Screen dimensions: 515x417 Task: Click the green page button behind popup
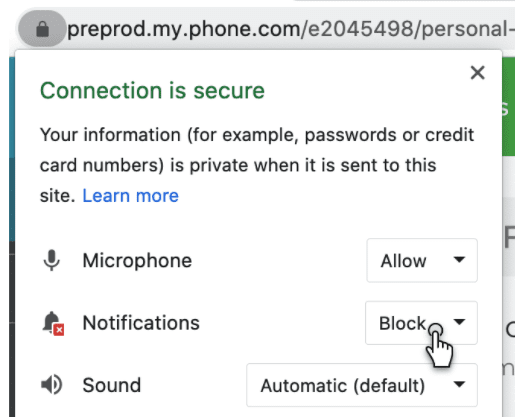pyautogui.click(x=508, y=107)
